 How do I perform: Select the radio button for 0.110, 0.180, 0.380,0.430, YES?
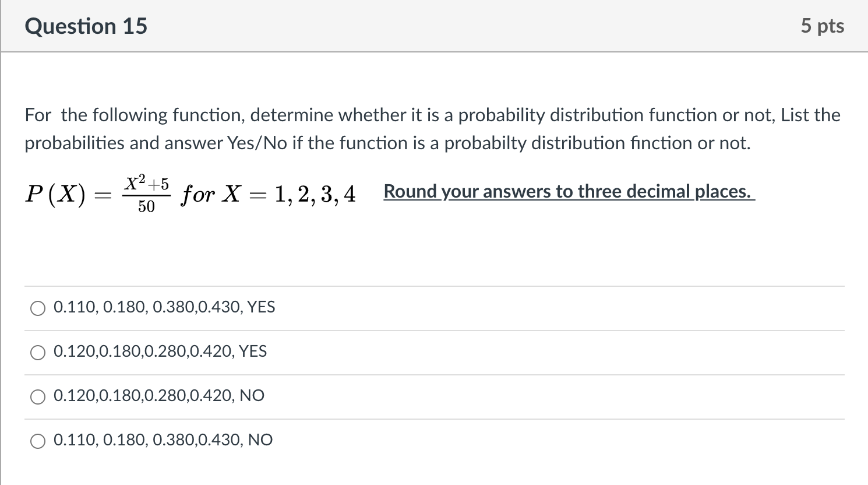point(38,308)
